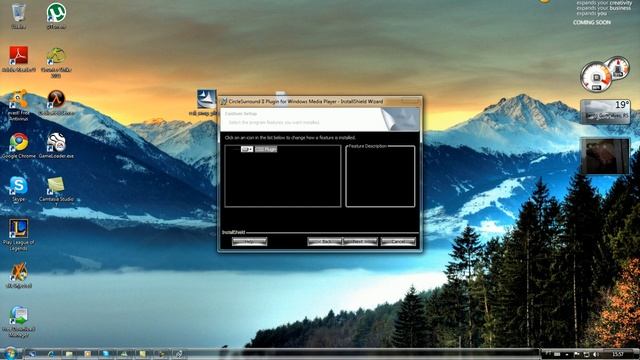This screenshot has width=640, height=360.
Task: Open the Recycle Bin desktop icon
Action: click(18, 16)
